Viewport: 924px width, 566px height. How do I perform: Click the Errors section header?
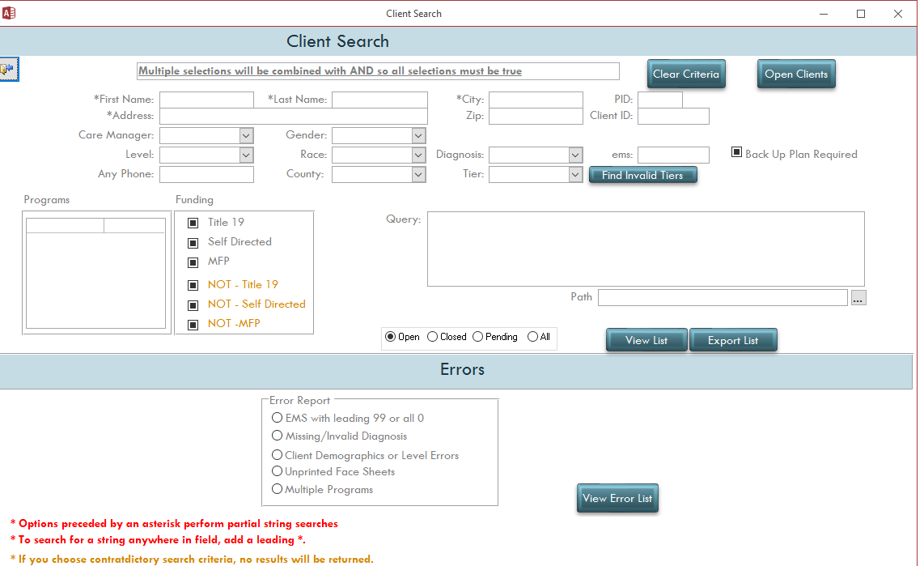462,370
